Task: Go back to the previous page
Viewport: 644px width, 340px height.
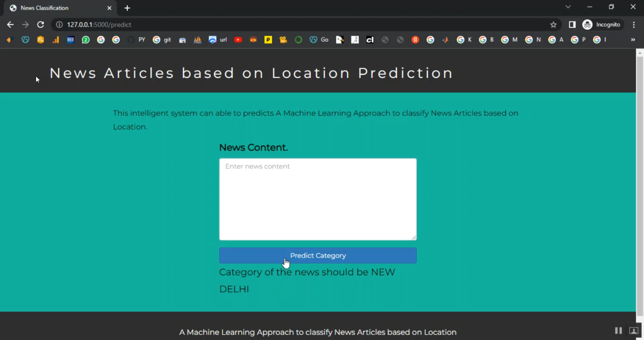Action: tap(10, 25)
